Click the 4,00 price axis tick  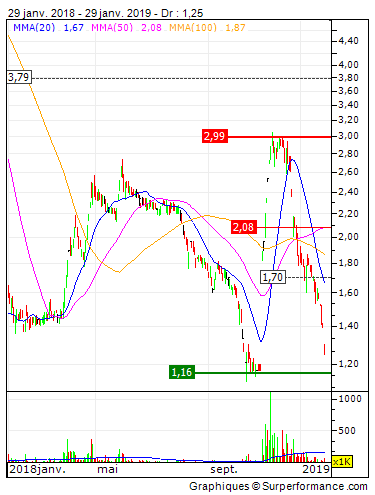coord(348,64)
